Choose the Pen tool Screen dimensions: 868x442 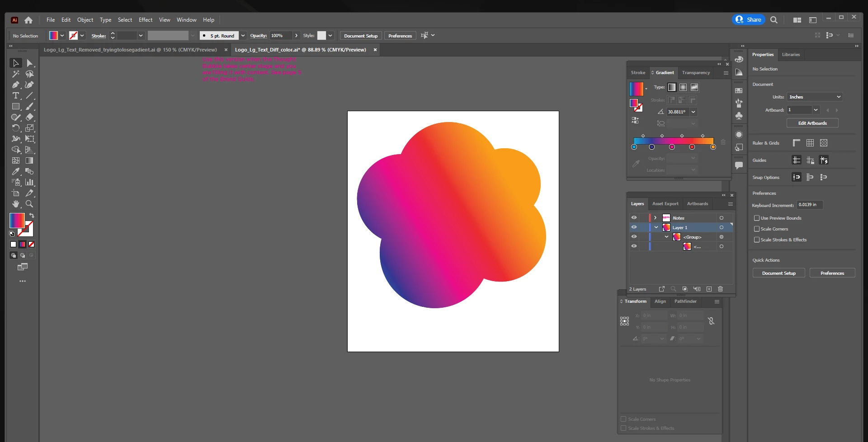(x=16, y=85)
